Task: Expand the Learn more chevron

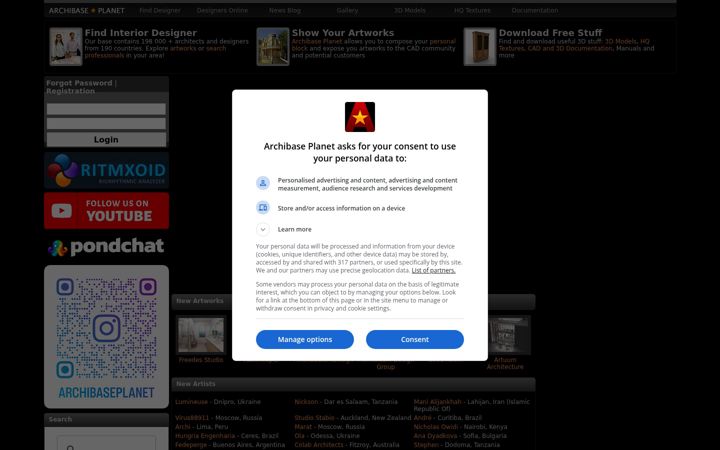Action: pyautogui.click(x=263, y=229)
